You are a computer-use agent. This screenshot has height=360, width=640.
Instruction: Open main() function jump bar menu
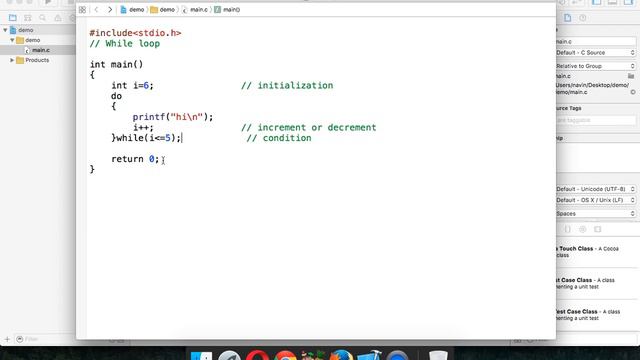[227, 9]
